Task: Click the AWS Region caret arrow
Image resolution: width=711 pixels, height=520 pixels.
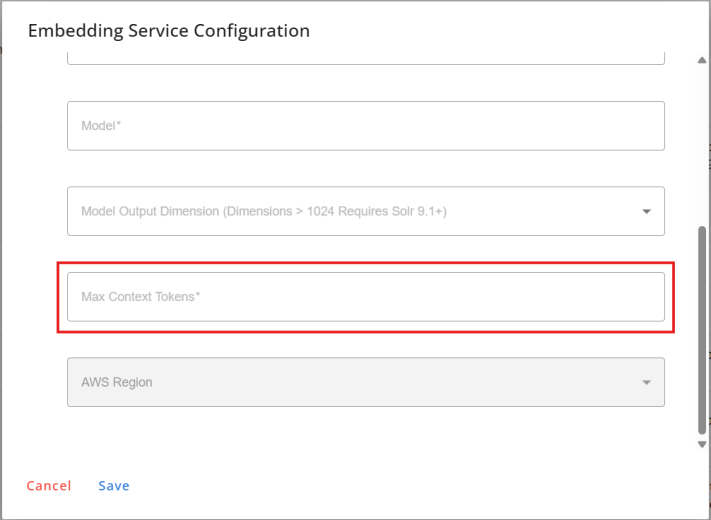Action: click(x=646, y=383)
